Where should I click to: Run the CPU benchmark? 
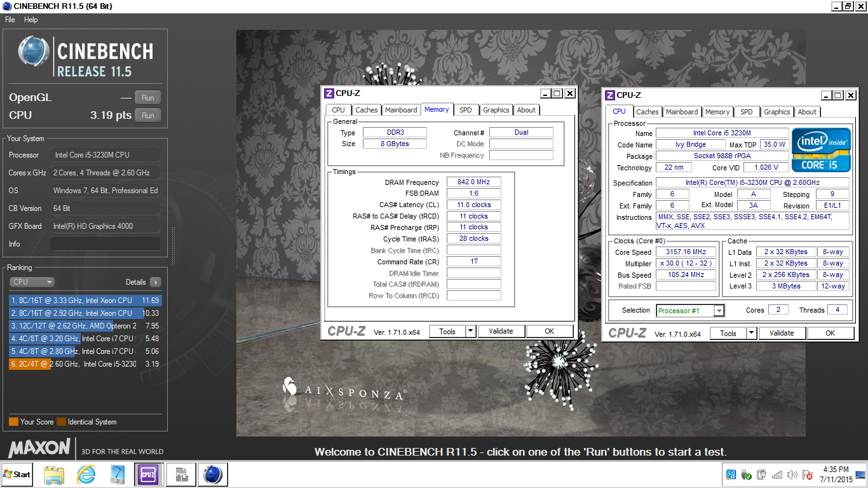(x=147, y=115)
